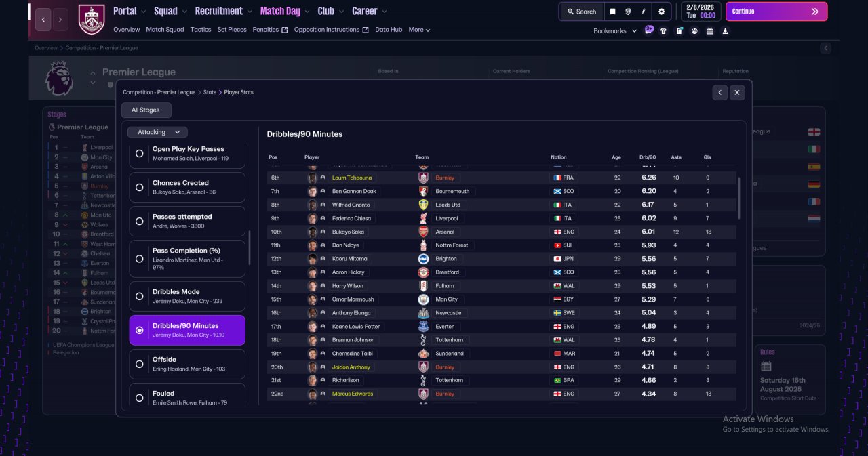Viewport: 868px width, 456px height.
Task: Click the Premier League lion logo in the background page
Action: pyautogui.click(x=59, y=78)
